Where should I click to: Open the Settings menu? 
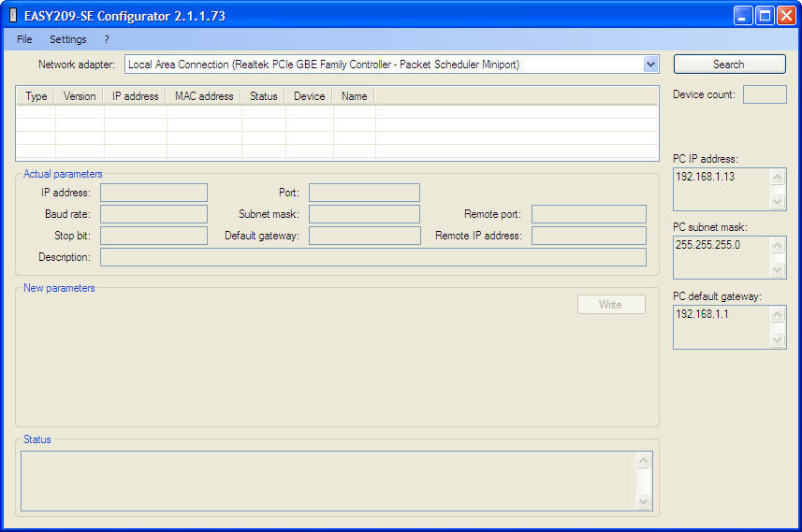pos(68,39)
